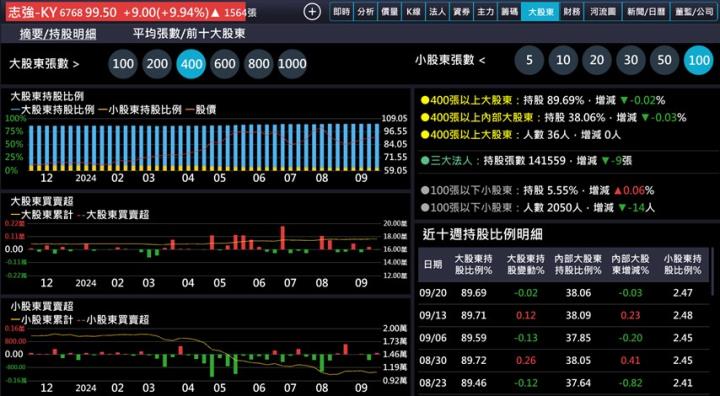Click the 日期 column header
720x396 pixels.
[x=433, y=265]
